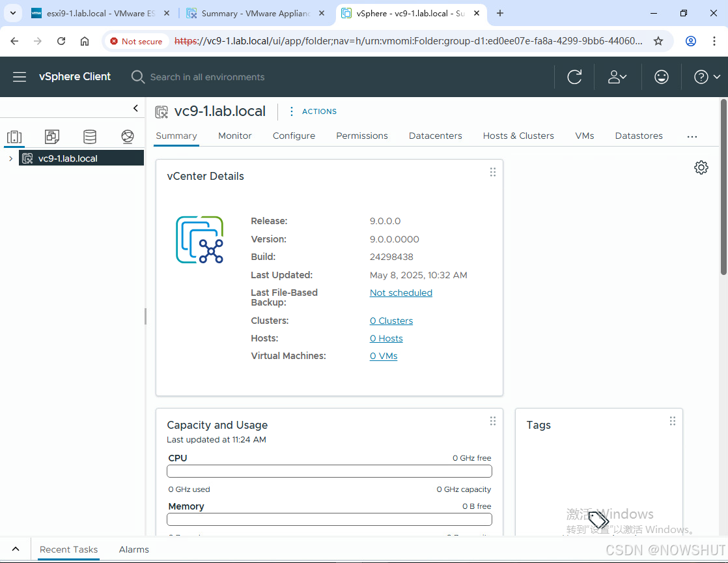Image resolution: width=728 pixels, height=563 pixels.
Task: Switch to the Monitor tab
Action: point(235,136)
